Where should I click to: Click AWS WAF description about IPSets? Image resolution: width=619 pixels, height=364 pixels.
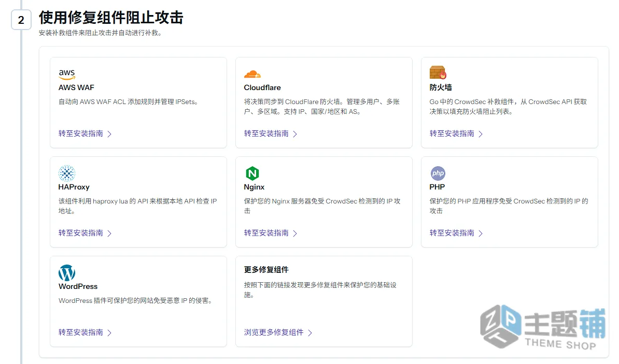click(128, 102)
